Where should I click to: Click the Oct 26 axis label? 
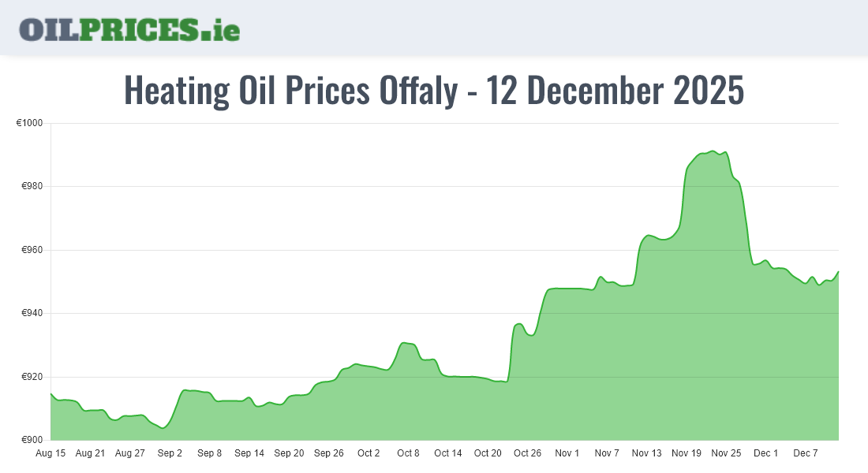(x=527, y=453)
